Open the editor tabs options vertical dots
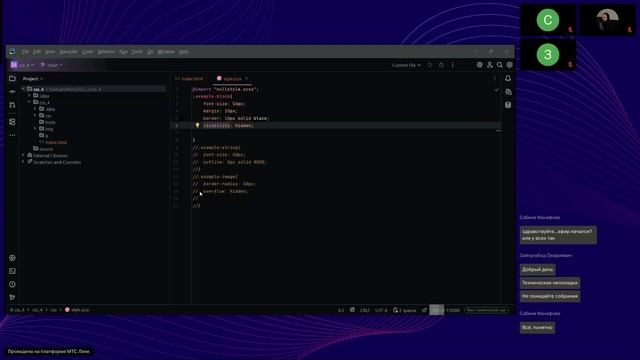This screenshot has width=640, height=360. [495, 78]
